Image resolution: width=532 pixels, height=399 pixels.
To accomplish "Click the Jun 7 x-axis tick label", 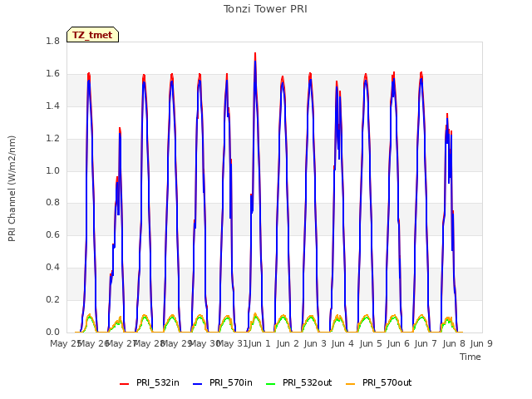I will (x=426, y=343).
